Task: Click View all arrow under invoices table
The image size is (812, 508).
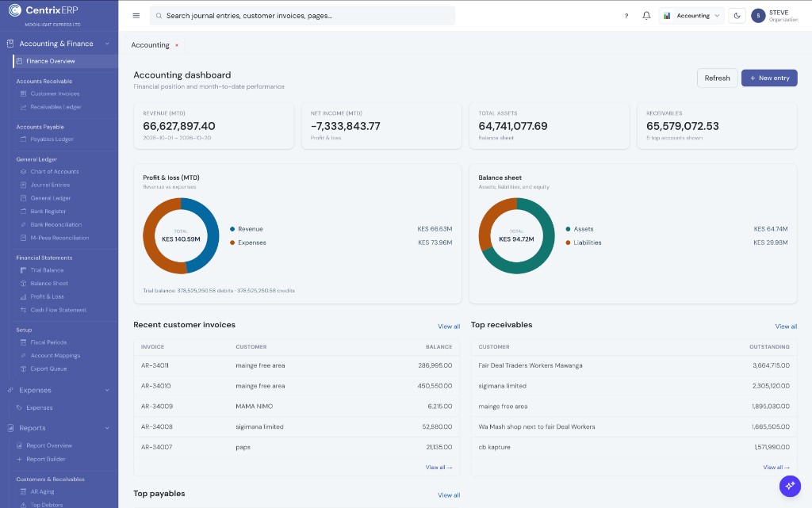Action: click(439, 467)
